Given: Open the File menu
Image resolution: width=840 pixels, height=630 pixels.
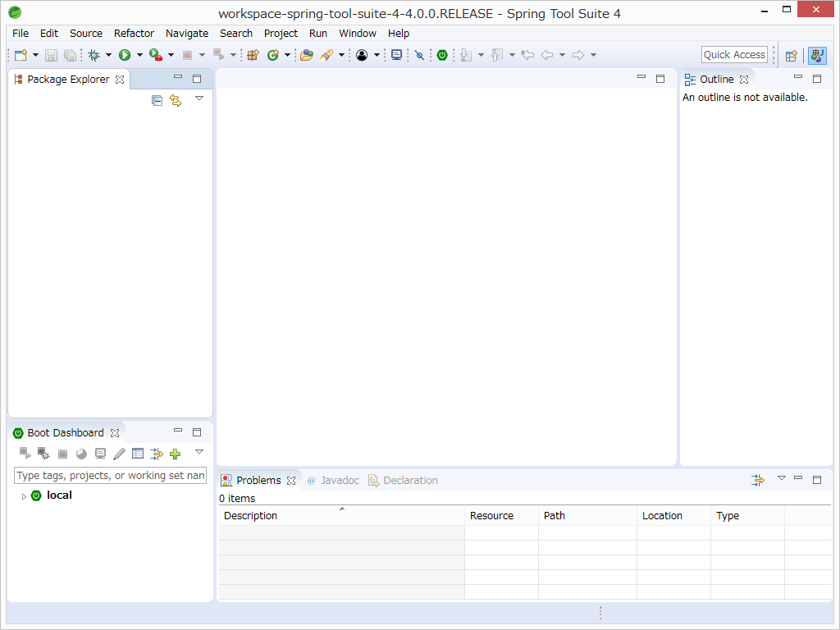Looking at the screenshot, I should [21, 33].
